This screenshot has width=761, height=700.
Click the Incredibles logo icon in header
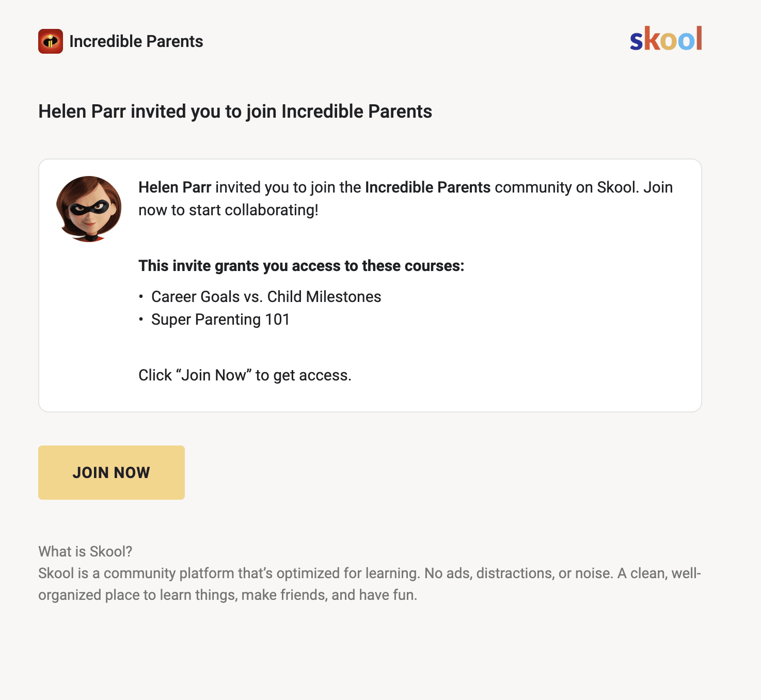coord(51,41)
